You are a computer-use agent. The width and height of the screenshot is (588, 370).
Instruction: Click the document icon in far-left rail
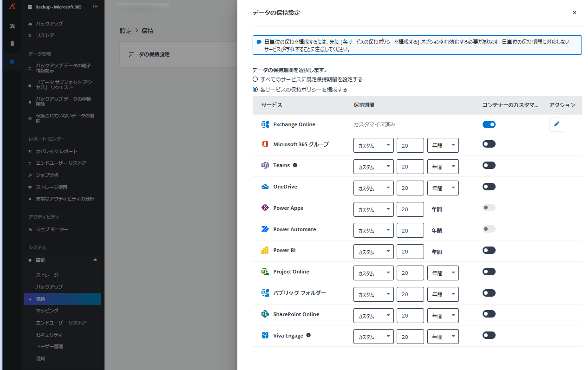(x=12, y=44)
